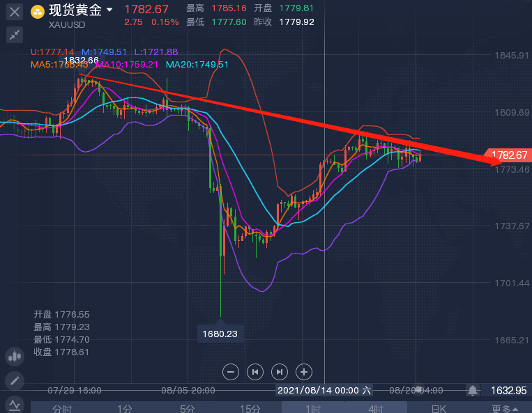Image resolution: width=532 pixels, height=413 pixels.
Task: Select the 1时 timeframe tab
Action: pos(313,408)
